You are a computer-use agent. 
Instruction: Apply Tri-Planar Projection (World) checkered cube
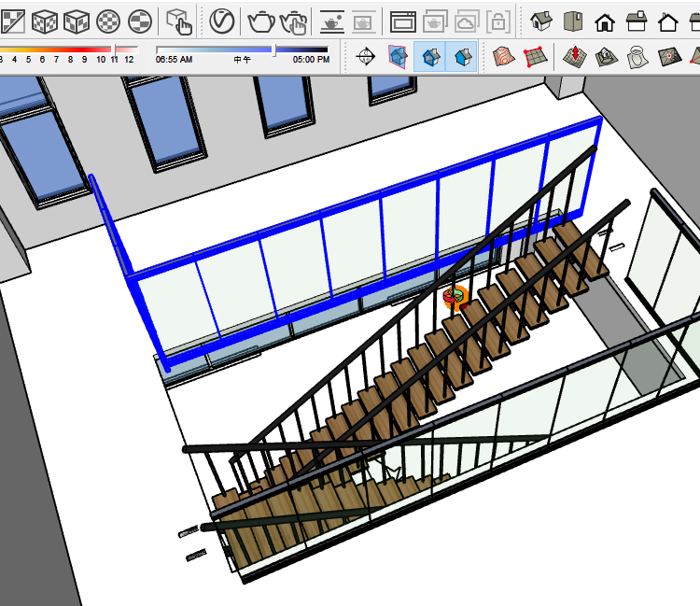point(45,21)
